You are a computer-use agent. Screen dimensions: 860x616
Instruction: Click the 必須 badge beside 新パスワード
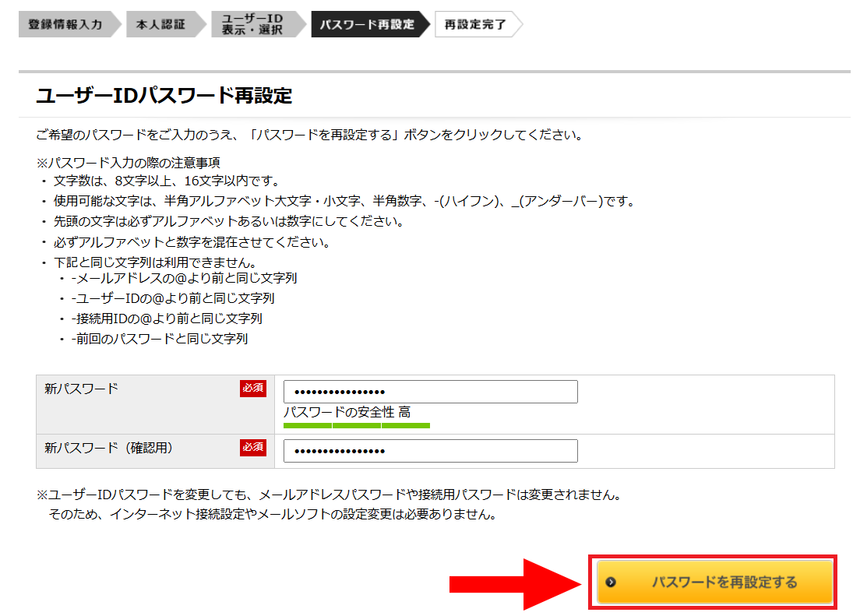click(253, 388)
